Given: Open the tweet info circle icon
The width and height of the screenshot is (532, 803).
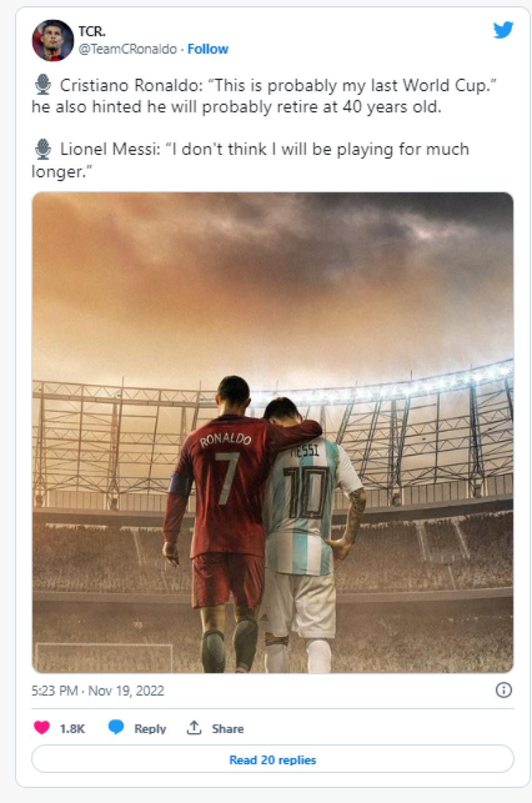Looking at the screenshot, I should (x=503, y=690).
